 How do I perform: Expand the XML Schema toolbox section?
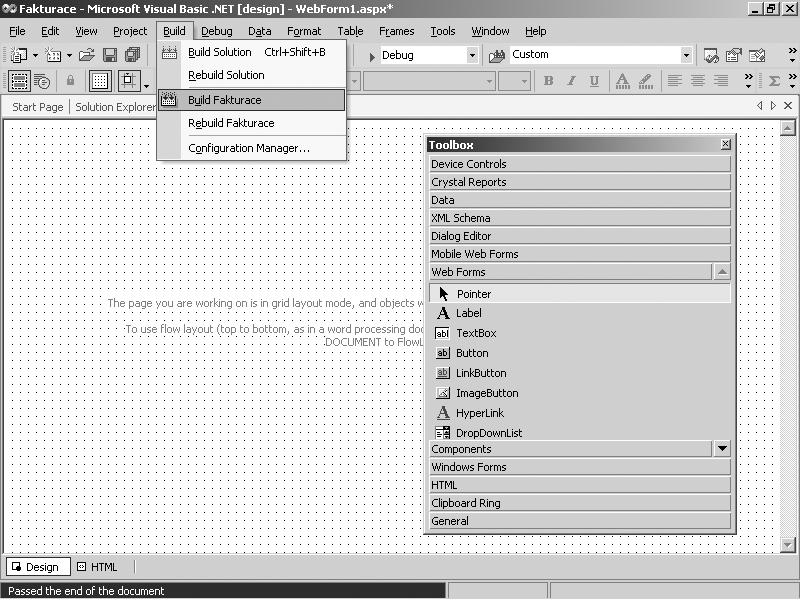[581, 218]
